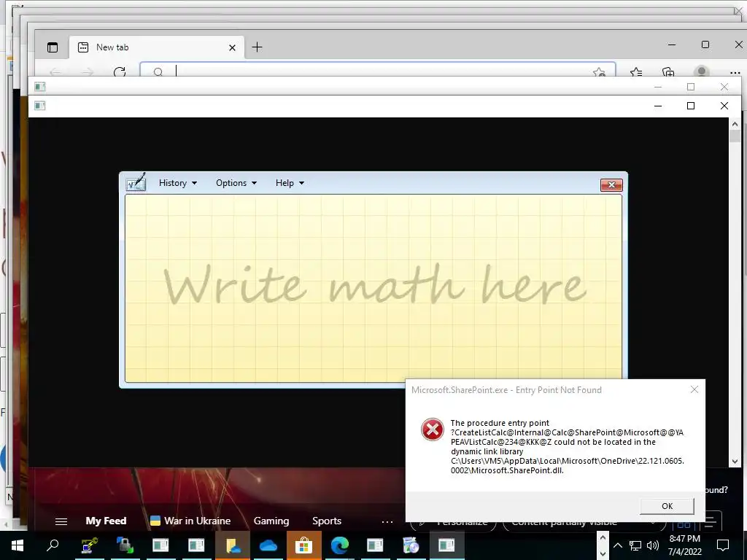Open the War in Ukraine feed tab

[190, 521]
